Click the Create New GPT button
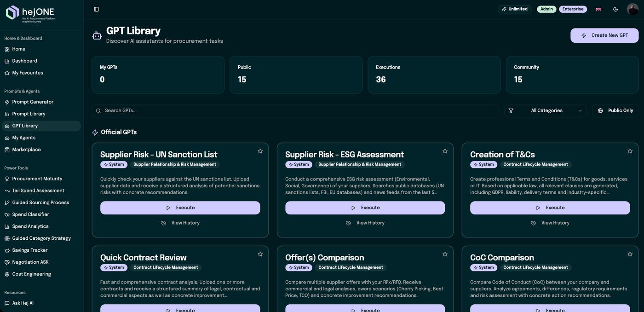The width and height of the screenshot is (644, 312). click(x=604, y=35)
